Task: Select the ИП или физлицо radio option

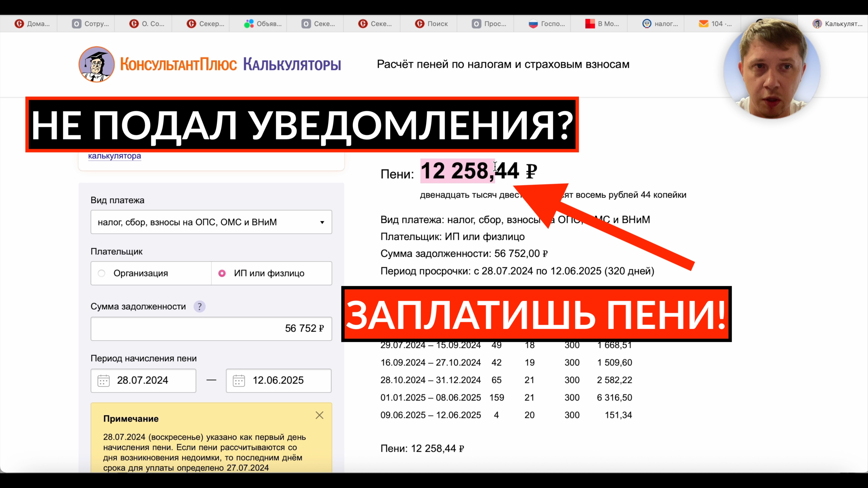Action: [x=222, y=273]
